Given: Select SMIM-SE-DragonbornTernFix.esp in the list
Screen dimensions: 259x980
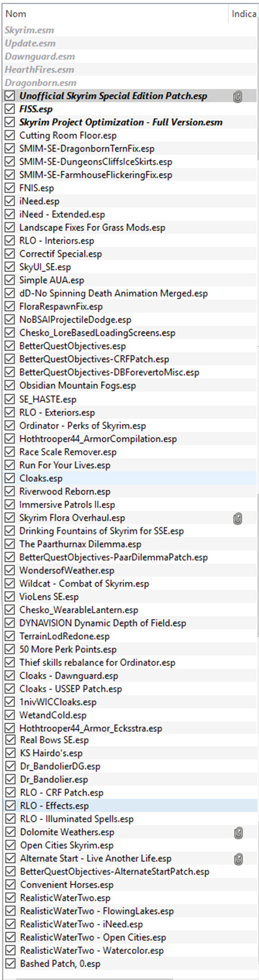Looking at the screenshot, I should 87,148.
